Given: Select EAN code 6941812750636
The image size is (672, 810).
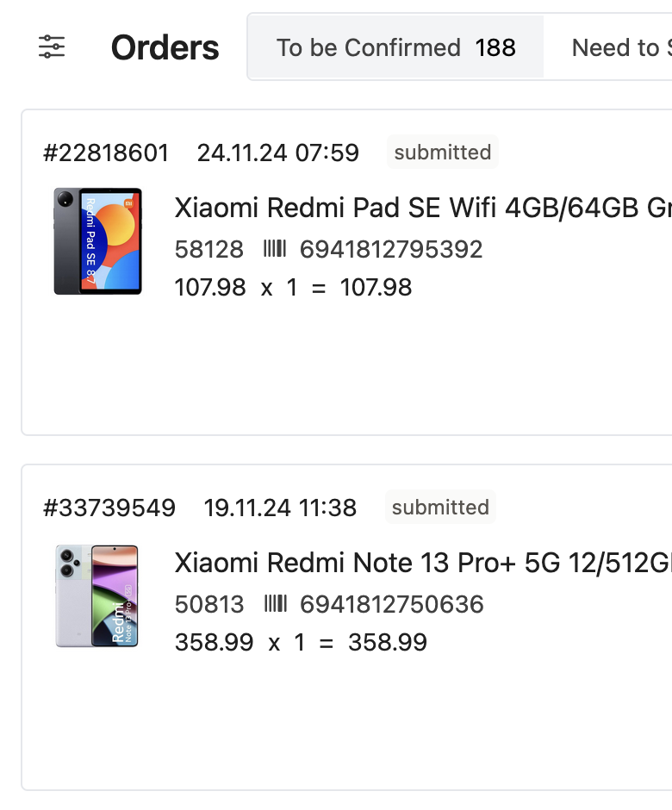Looking at the screenshot, I should 392,604.
